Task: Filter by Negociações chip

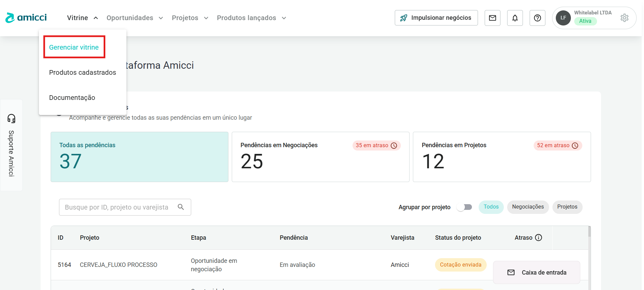Action: 528,207
